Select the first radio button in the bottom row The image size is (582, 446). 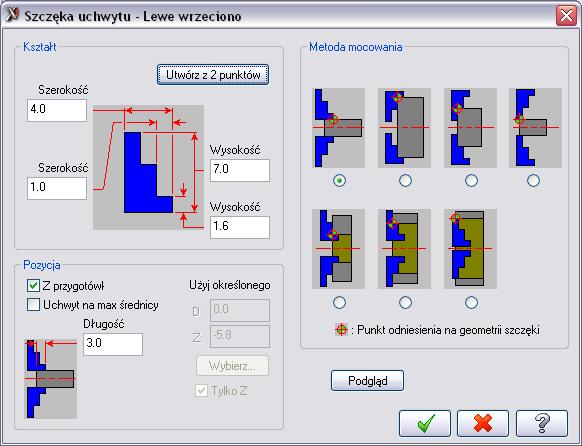click(x=339, y=302)
